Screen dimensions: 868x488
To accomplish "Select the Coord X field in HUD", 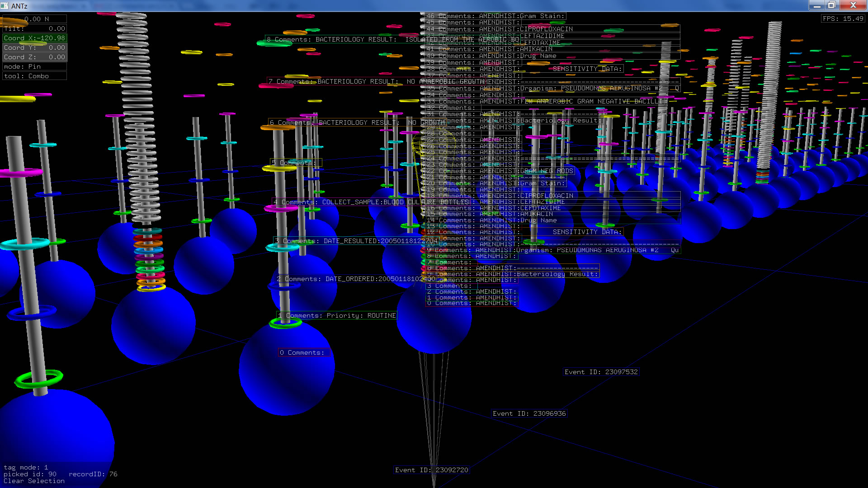I will click(34, 38).
